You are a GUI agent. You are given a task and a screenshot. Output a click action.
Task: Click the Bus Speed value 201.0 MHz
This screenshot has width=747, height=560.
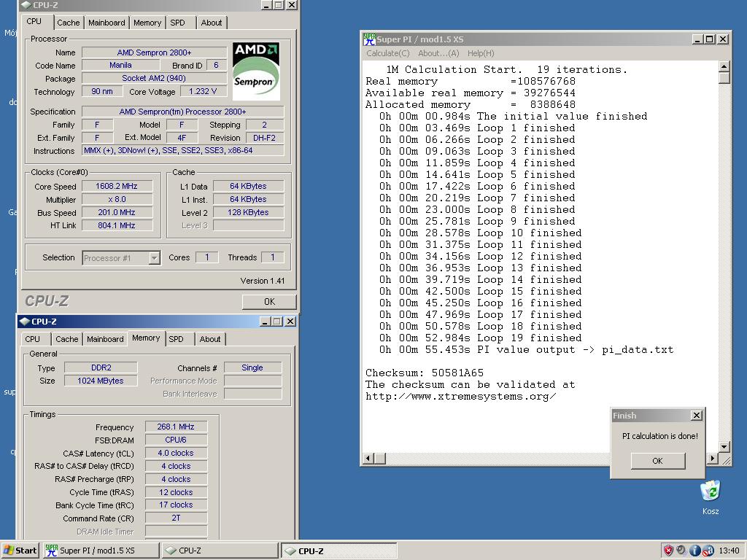[x=117, y=212]
